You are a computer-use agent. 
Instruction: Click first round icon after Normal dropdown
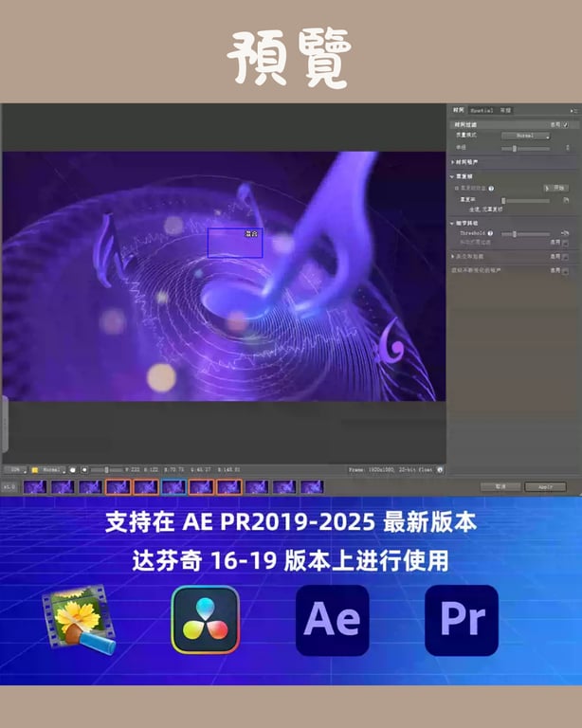click(73, 470)
